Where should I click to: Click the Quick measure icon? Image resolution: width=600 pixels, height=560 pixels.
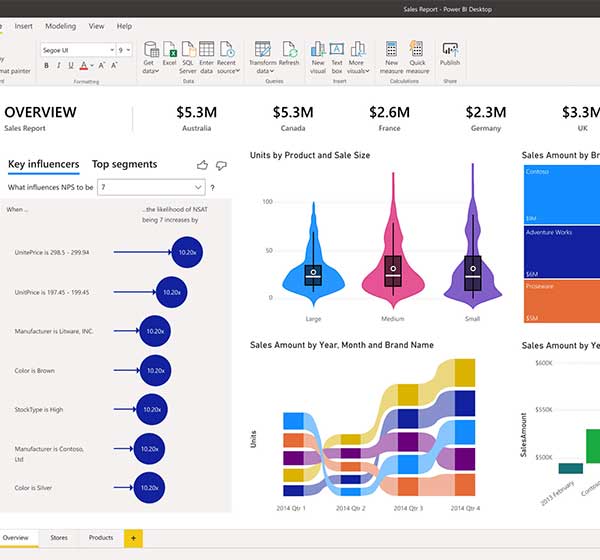(417, 56)
